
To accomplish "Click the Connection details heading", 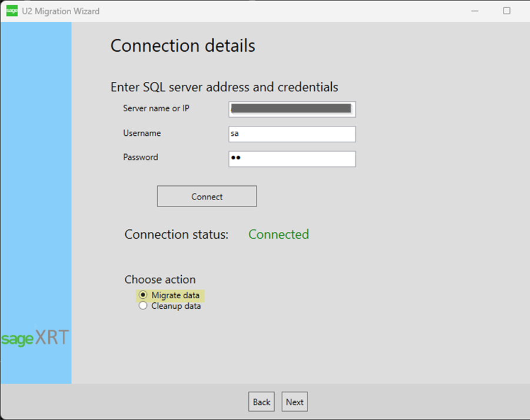I will (x=182, y=45).
